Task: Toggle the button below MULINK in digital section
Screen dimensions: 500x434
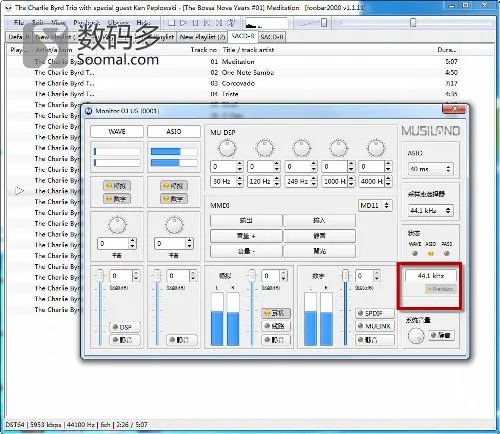Action: coord(375,340)
